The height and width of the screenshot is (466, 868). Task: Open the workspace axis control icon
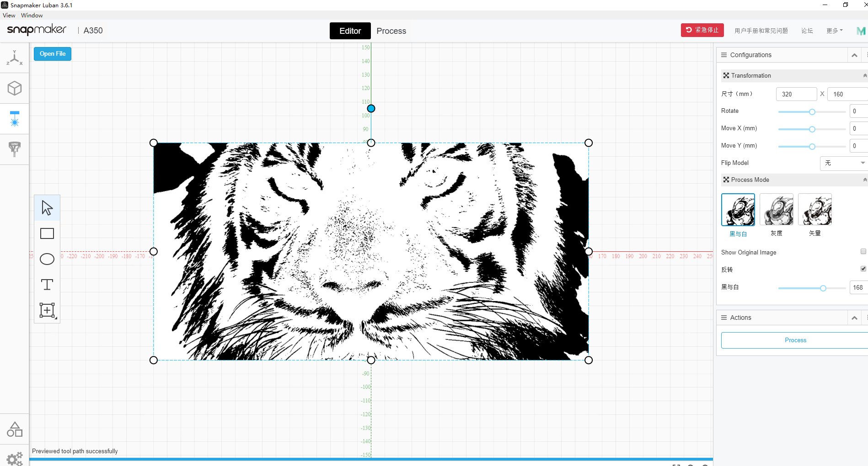(x=15, y=58)
